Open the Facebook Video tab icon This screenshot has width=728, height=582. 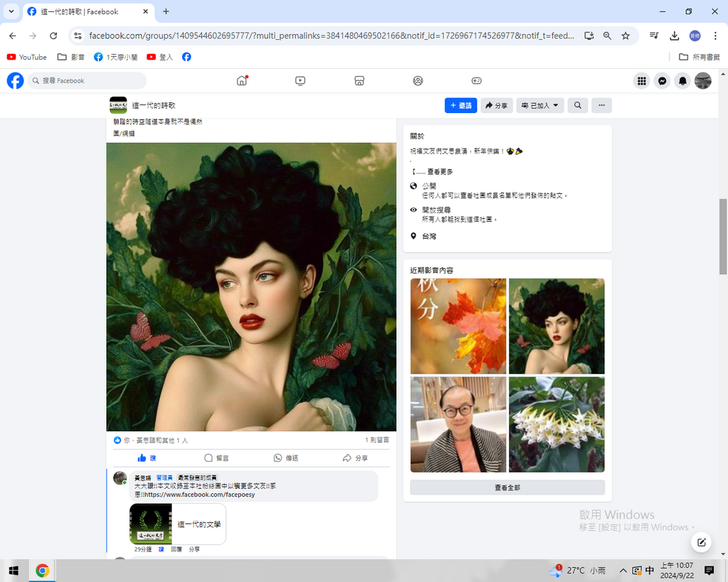(300, 81)
